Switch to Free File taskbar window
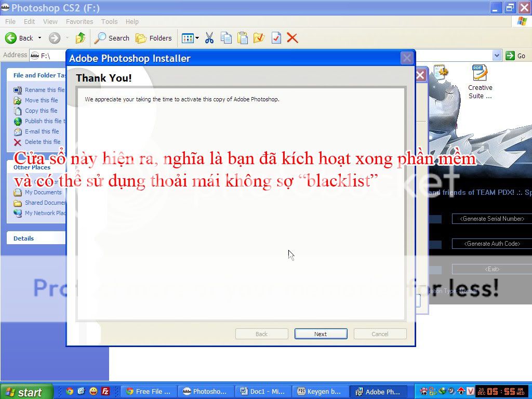 [x=149, y=392]
